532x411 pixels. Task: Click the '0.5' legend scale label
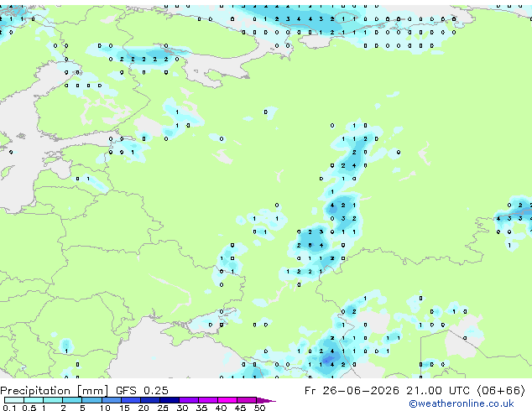click(x=29, y=408)
